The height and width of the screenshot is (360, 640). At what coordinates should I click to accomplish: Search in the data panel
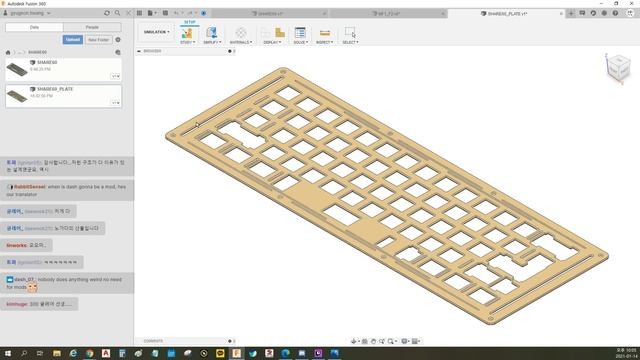[x=118, y=13]
